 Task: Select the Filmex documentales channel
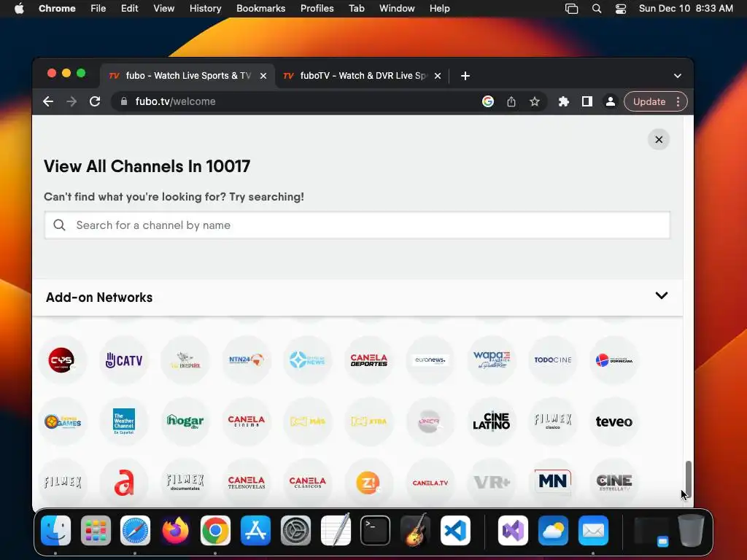coord(185,483)
